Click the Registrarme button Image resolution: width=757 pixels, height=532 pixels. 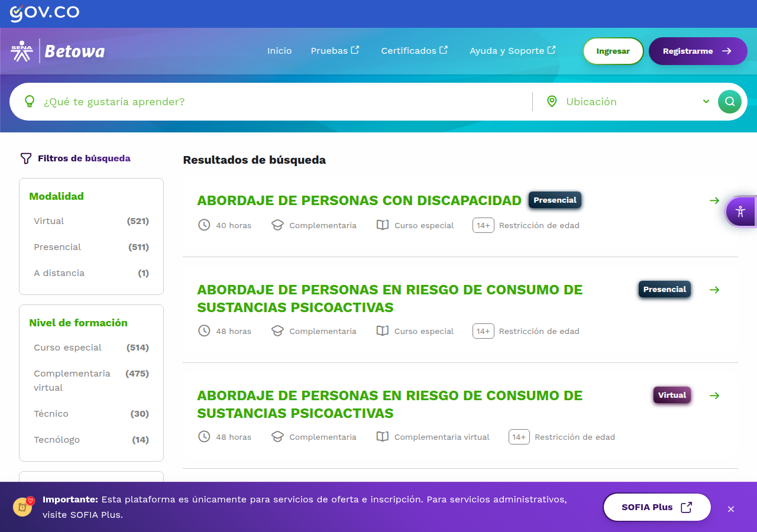(x=698, y=51)
